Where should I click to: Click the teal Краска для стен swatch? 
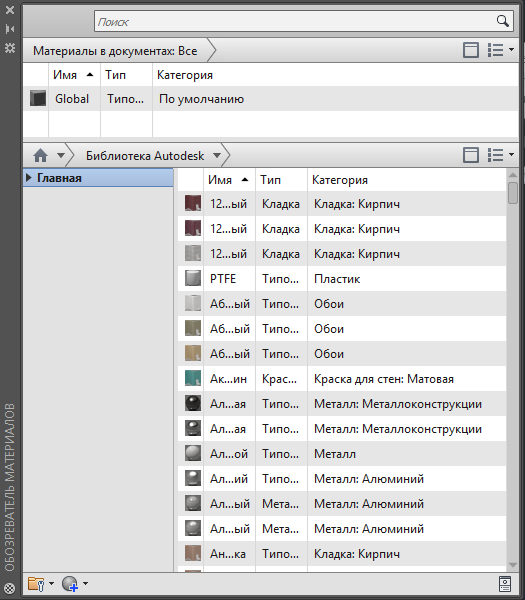[x=193, y=378]
